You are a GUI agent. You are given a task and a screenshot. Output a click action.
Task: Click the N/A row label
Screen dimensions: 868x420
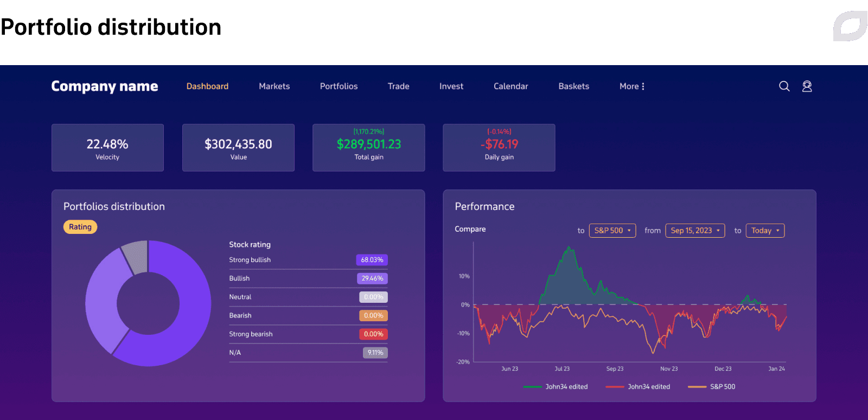point(235,353)
